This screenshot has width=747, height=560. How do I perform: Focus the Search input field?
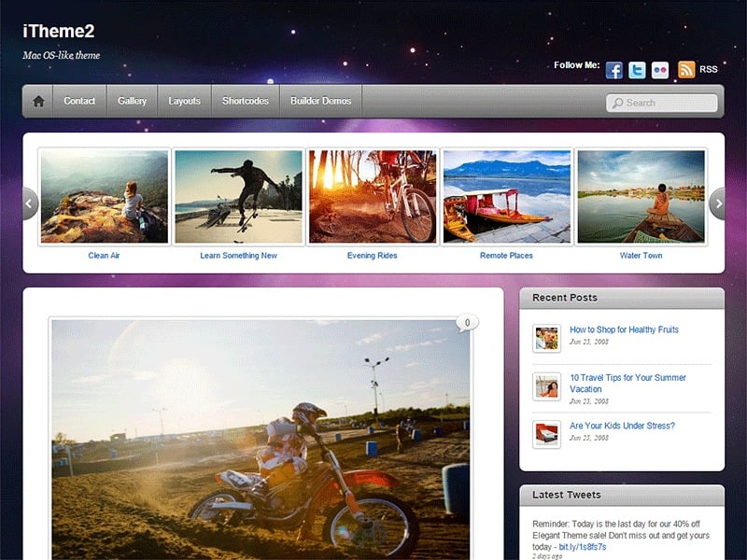(x=662, y=103)
